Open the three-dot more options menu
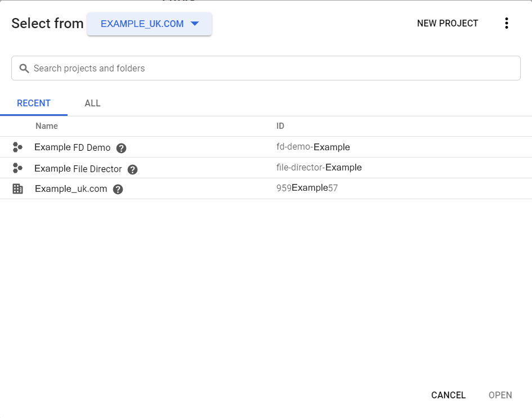Image resolution: width=532 pixels, height=418 pixels. click(x=507, y=24)
